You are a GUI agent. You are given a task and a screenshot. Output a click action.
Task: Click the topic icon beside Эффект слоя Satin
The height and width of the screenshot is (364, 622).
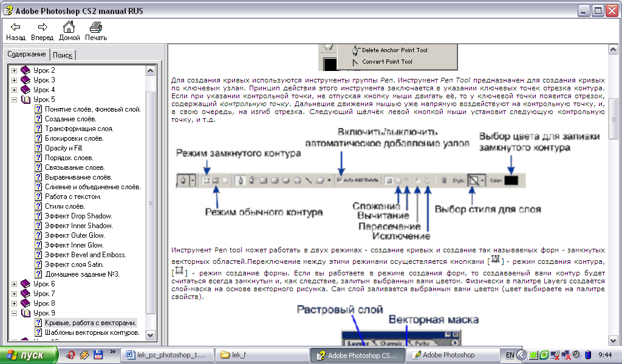[38, 265]
